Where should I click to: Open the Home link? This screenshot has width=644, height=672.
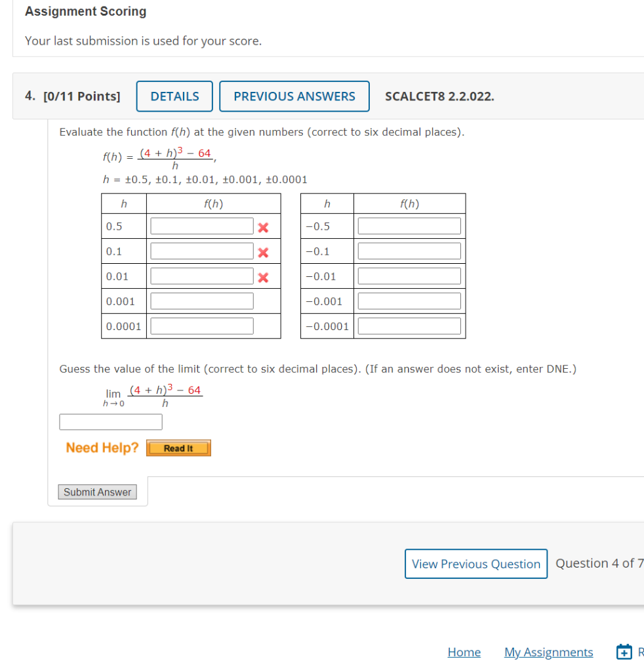pyautogui.click(x=464, y=652)
